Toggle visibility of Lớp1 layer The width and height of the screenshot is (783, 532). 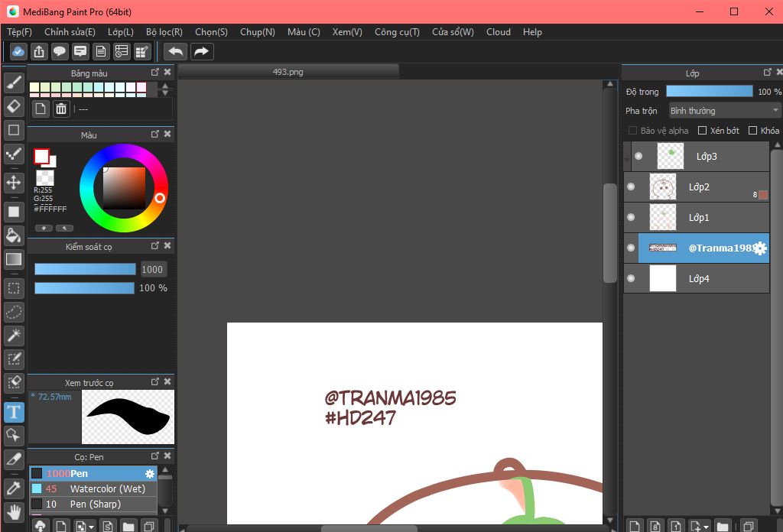coord(631,217)
